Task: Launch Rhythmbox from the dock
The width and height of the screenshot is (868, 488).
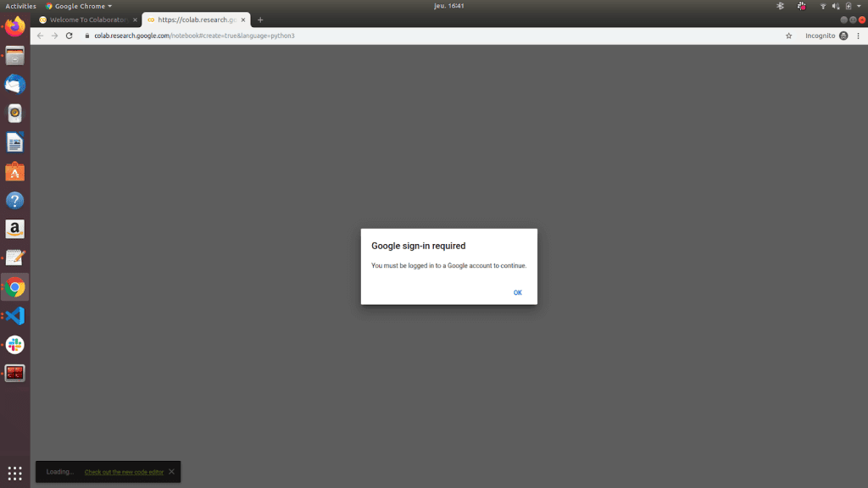Action: [15, 114]
